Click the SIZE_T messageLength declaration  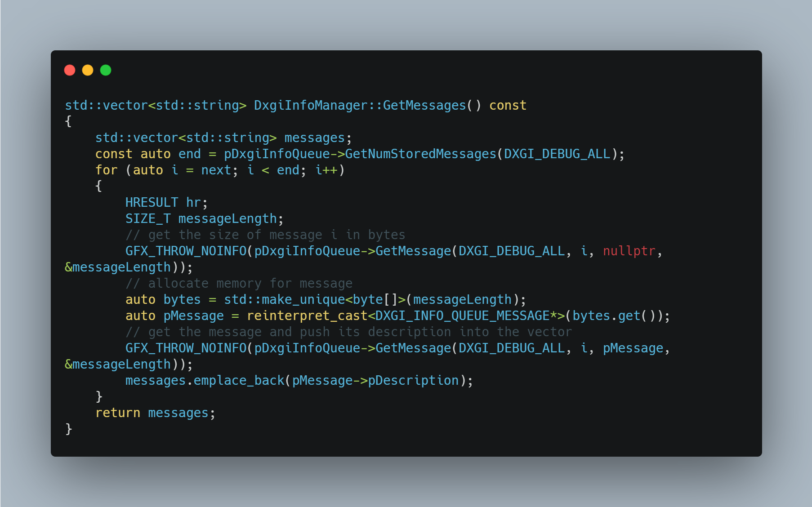[x=204, y=218]
